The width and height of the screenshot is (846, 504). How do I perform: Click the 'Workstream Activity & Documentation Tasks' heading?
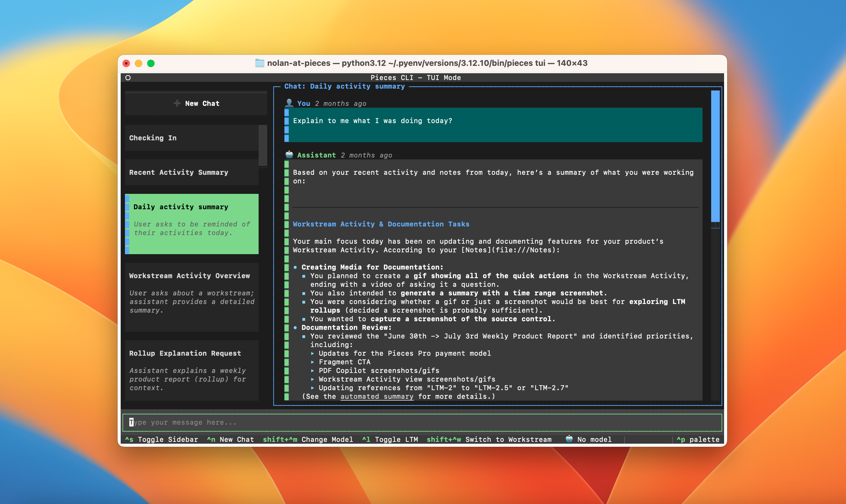click(x=381, y=224)
